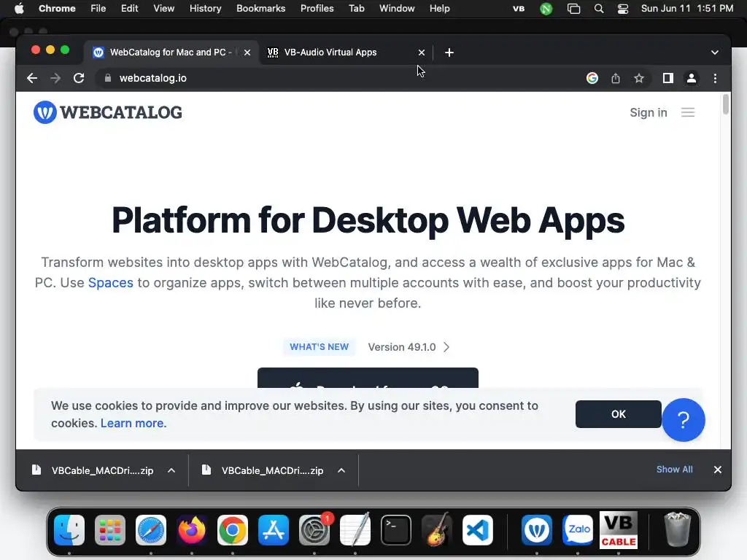Open the tab search dropdown arrow
The image size is (747, 560).
click(x=715, y=52)
